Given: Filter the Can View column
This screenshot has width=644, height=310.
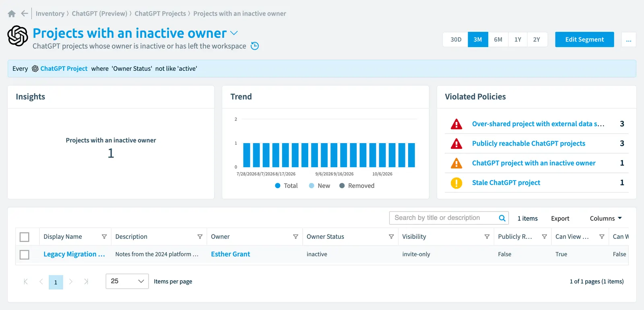Looking at the screenshot, I should point(602,237).
